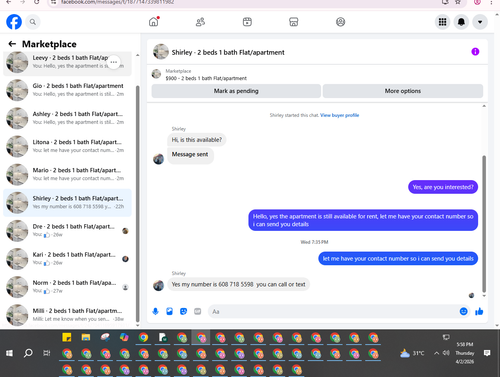Open the Ashley conversation
500x377 pixels.
click(67, 118)
